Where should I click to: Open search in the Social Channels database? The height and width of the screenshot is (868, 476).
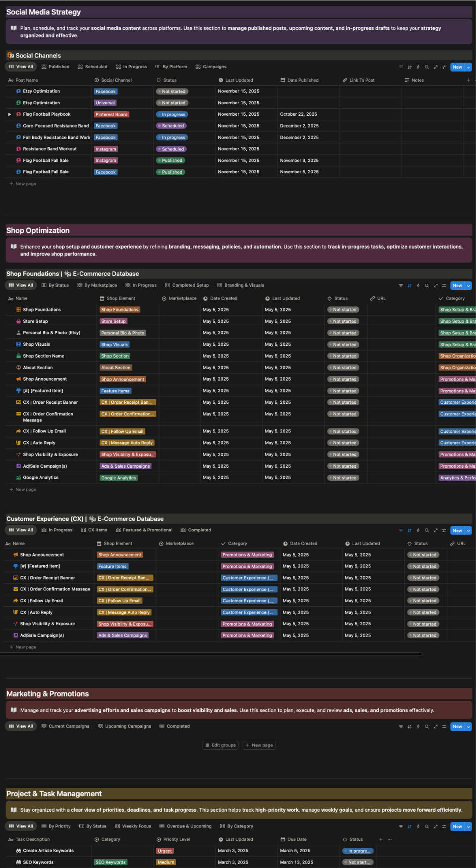coord(427,67)
